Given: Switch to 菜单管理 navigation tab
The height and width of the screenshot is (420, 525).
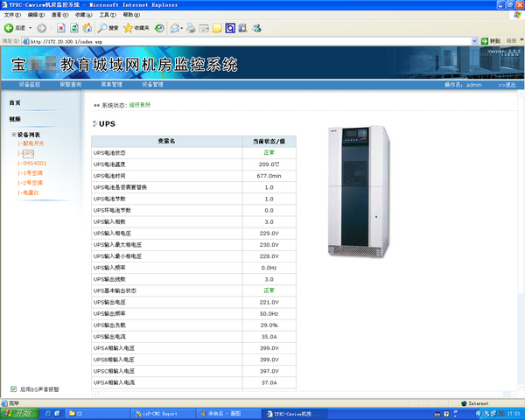Looking at the screenshot, I should point(111,84).
